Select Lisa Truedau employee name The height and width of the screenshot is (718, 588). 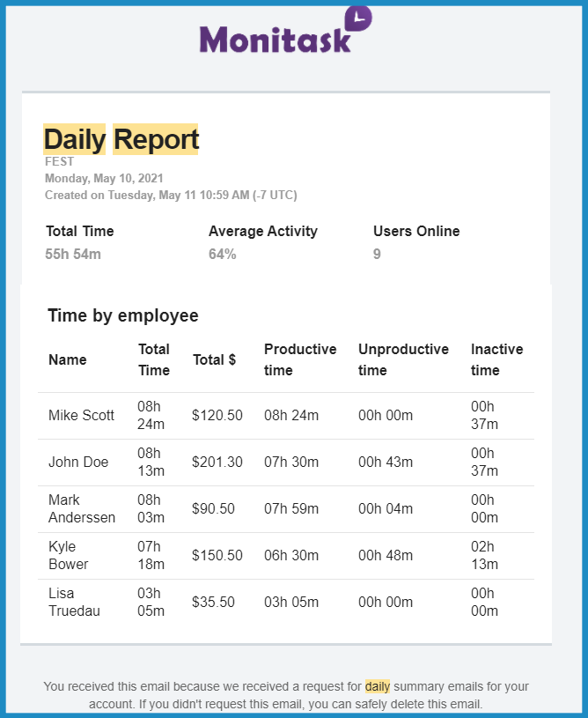tap(74, 602)
